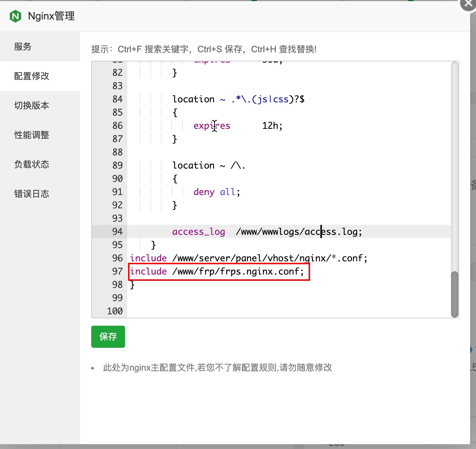This screenshot has width=476, height=449.
Task: Switch to the 切换版本 tab
Action: (x=40, y=106)
